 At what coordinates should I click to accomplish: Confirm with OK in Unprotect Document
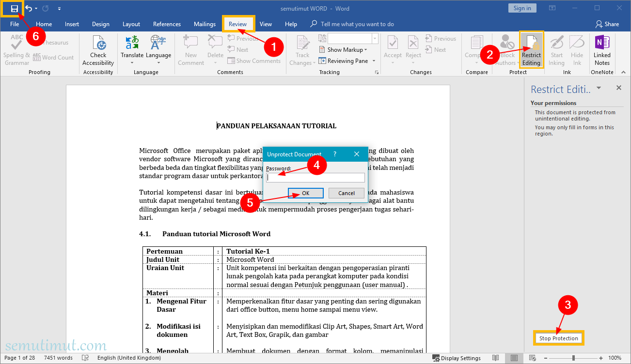pyautogui.click(x=305, y=193)
